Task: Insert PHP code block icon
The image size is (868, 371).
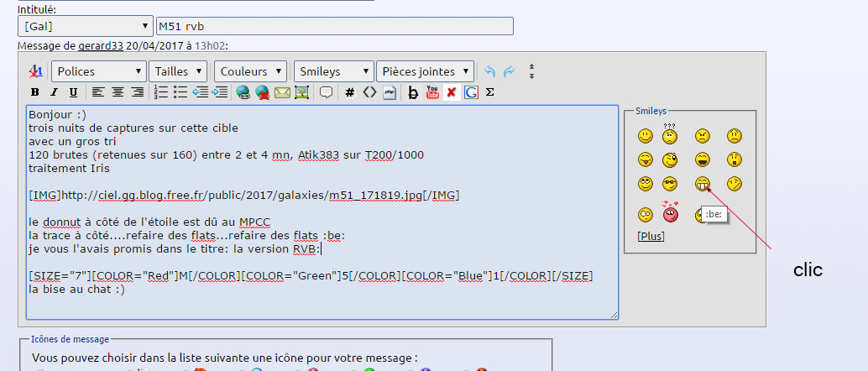Action: (390, 92)
